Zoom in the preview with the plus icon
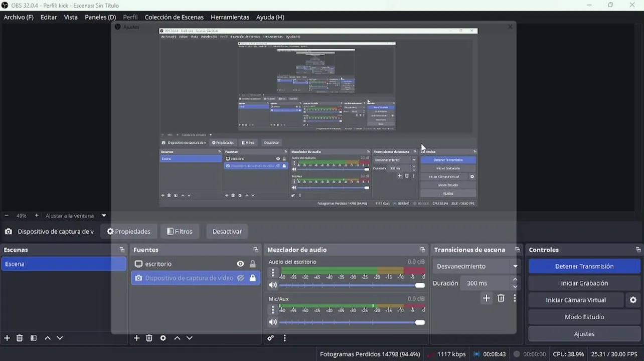Image resolution: width=644 pixels, height=361 pixels. pos(37,216)
